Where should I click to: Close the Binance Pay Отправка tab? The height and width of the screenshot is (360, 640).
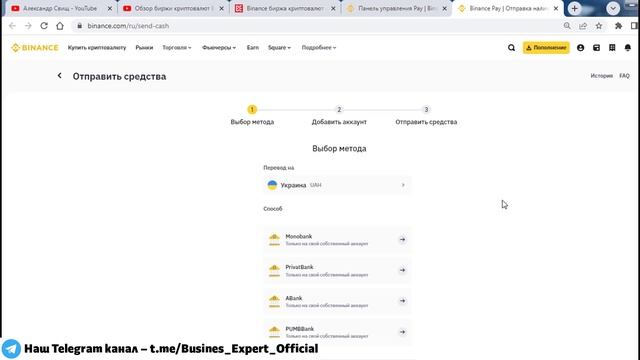556,8
